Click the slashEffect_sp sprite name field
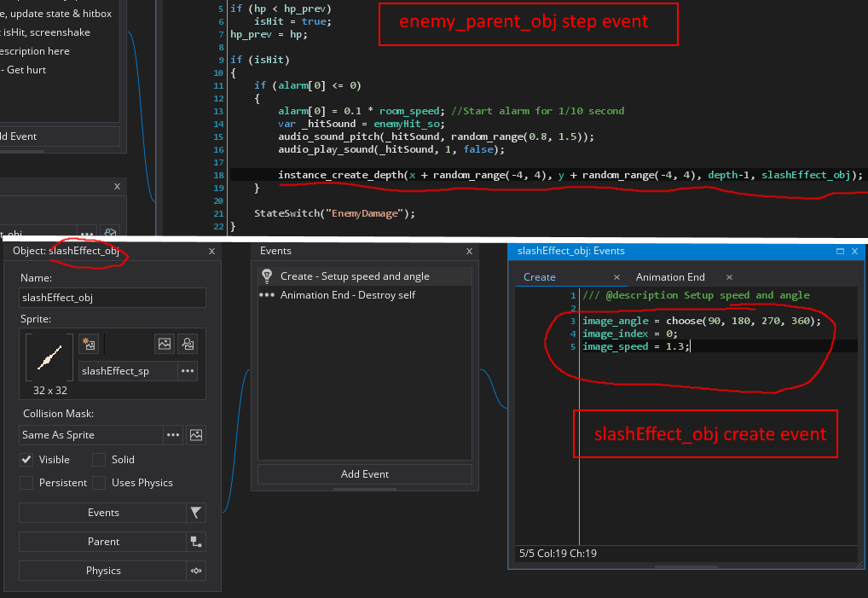 tap(128, 371)
